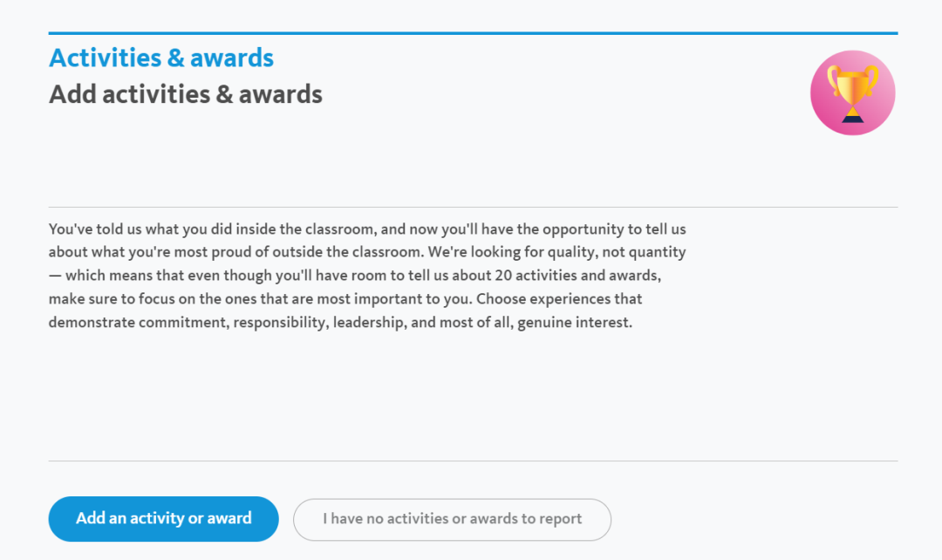The width and height of the screenshot is (942, 560).
Task: Click the words outside the classroom
Action: point(347,252)
